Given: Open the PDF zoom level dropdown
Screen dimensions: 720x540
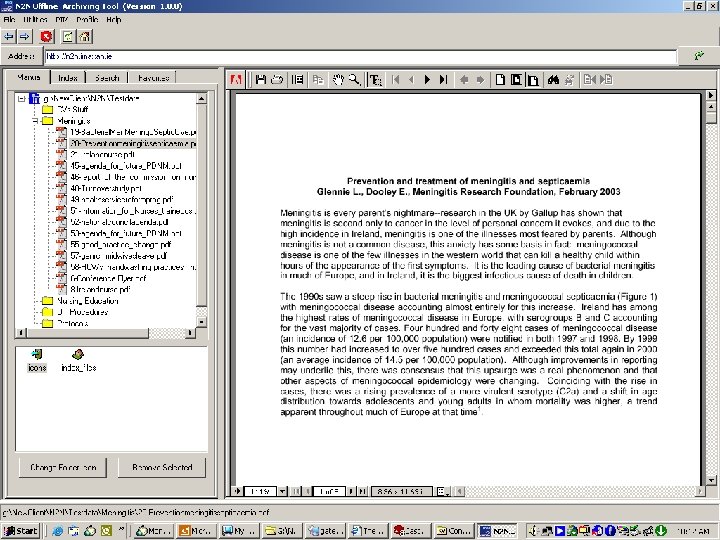Looking at the screenshot, I should click(x=282, y=491).
